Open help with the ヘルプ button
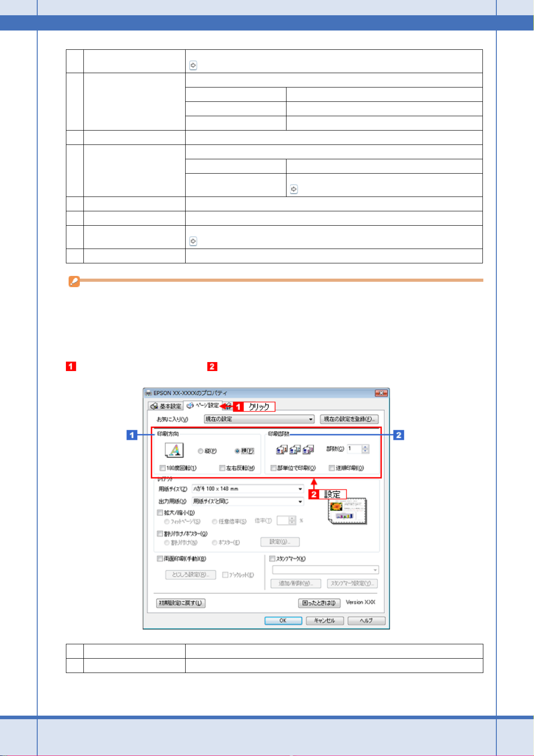 point(366,621)
